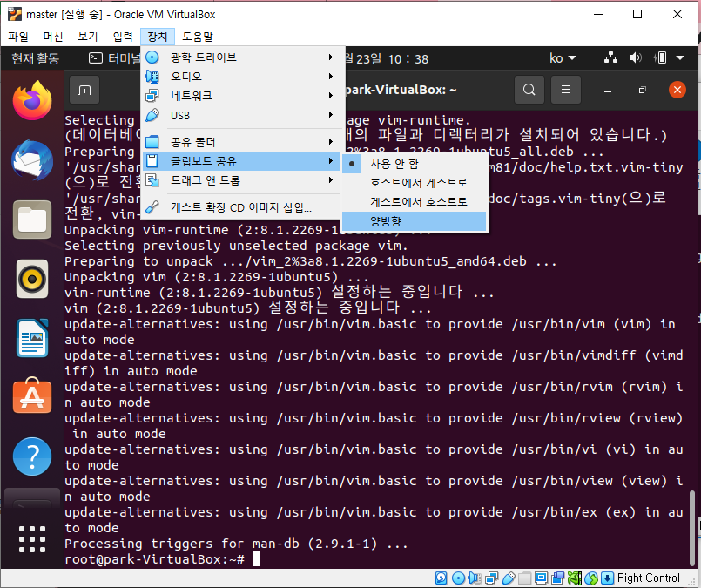Click the terminal search button
Screen dimensions: 701x588
pos(529,90)
